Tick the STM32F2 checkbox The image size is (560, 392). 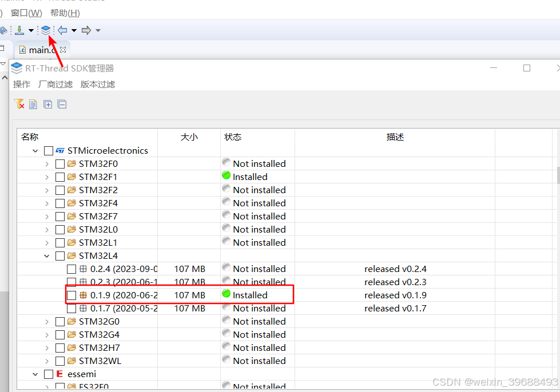pyautogui.click(x=60, y=190)
